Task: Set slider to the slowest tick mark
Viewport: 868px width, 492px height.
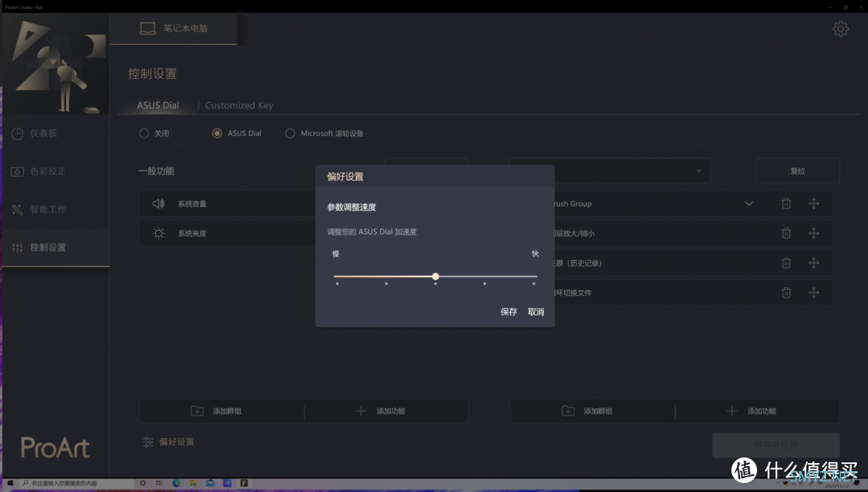Action: point(337,284)
